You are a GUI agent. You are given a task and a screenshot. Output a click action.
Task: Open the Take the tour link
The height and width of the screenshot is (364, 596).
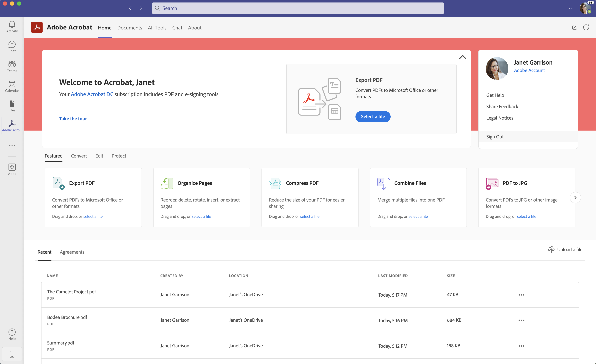coord(73,118)
